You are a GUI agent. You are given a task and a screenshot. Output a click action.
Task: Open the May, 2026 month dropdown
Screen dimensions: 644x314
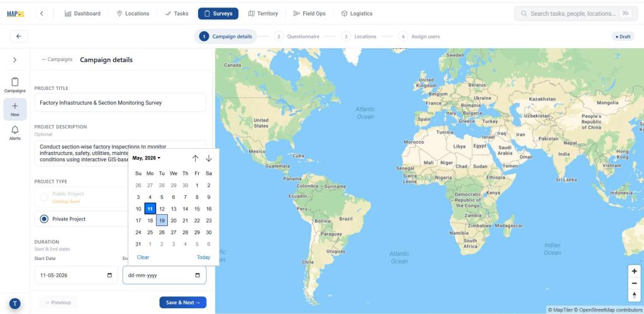pyautogui.click(x=147, y=158)
